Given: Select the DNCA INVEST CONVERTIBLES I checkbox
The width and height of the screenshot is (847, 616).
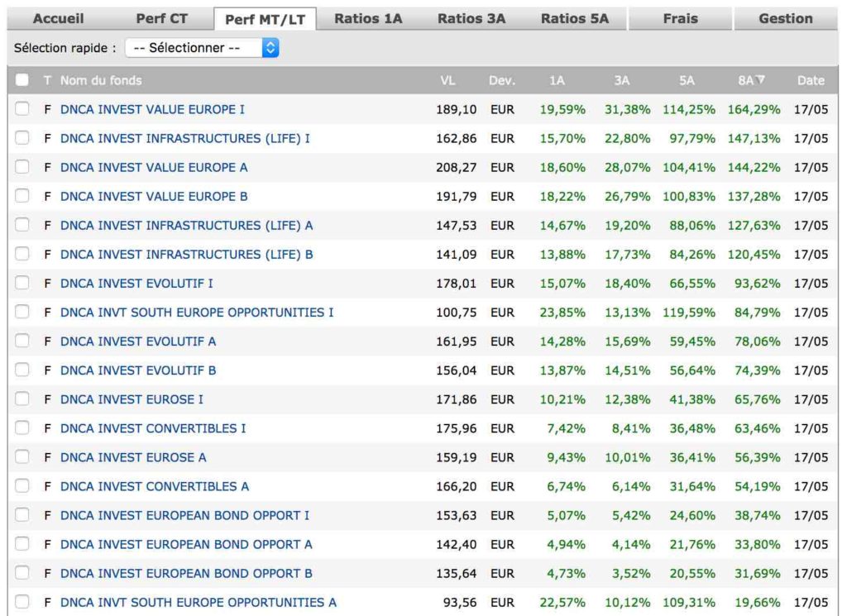Looking at the screenshot, I should click(x=22, y=428).
